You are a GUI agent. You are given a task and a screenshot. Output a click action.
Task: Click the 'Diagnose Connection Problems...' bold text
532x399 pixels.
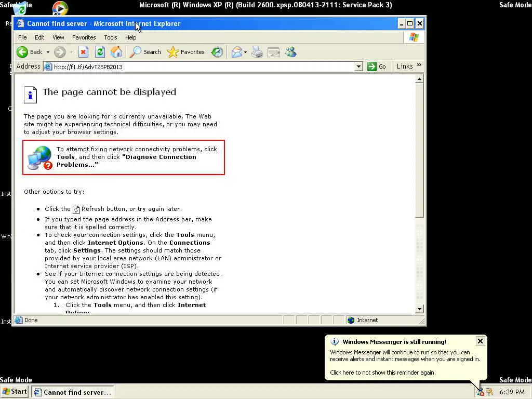coord(126,161)
